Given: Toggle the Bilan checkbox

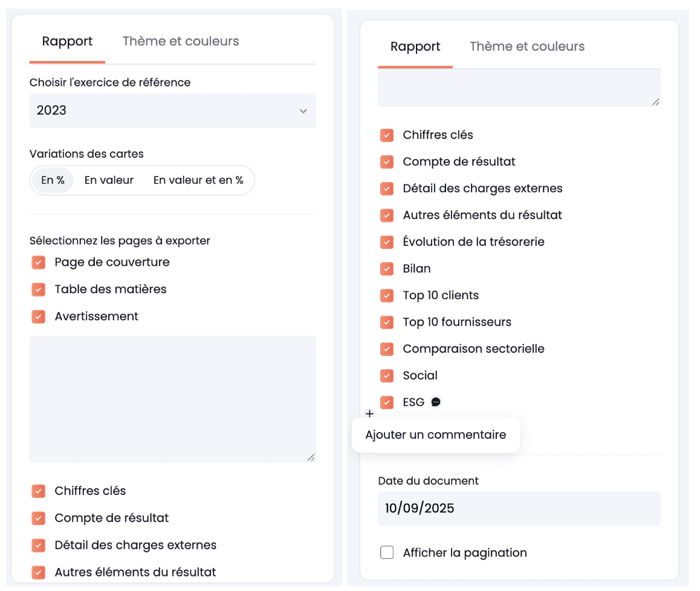Looking at the screenshot, I should (387, 269).
